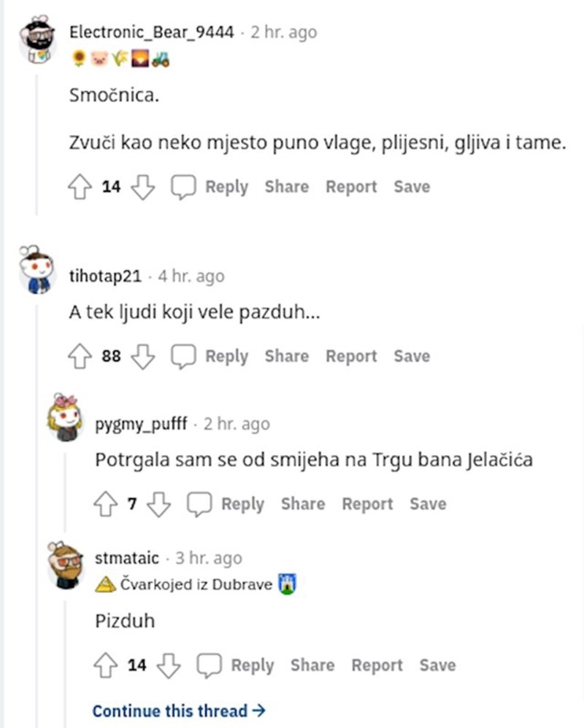Downvote pygmy_pufff's comment
The width and height of the screenshot is (584, 728).
[159, 504]
